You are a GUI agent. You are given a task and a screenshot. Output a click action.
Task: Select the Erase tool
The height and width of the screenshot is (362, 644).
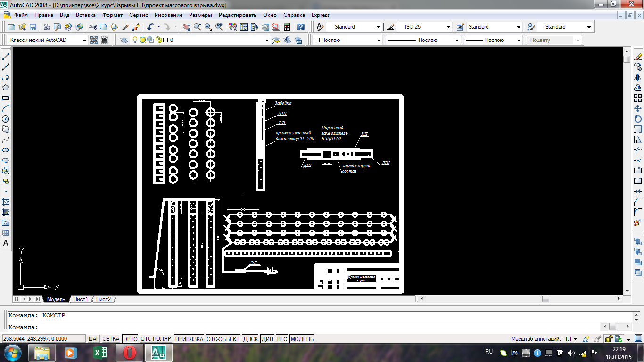[638, 57]
